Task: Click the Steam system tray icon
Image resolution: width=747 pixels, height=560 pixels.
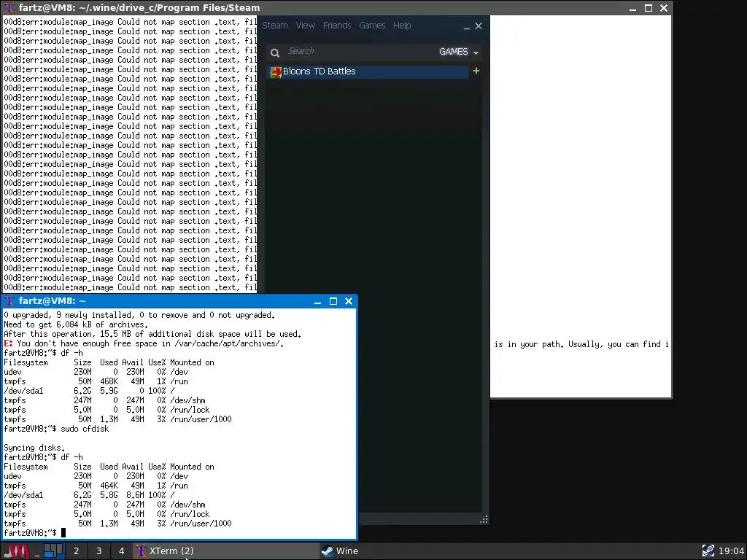Action: (x=708, y=551)
